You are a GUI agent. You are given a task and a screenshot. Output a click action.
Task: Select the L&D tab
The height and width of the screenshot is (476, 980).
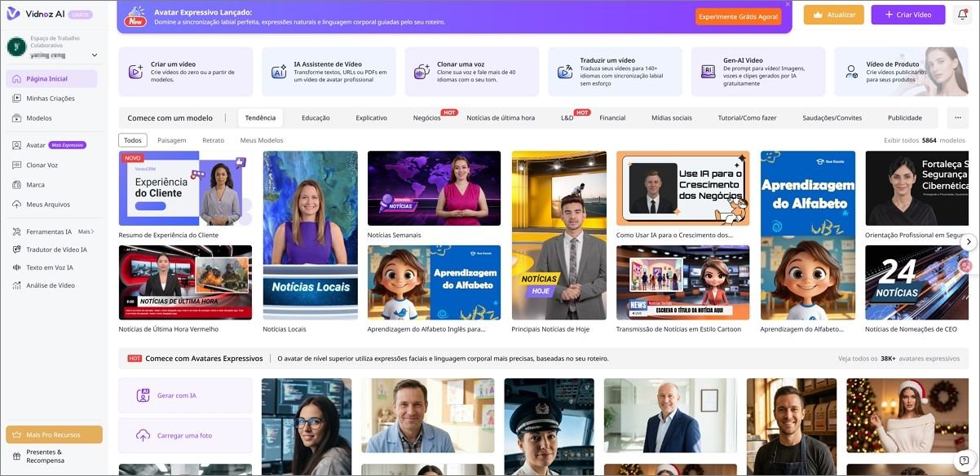(x=567, y=117)
